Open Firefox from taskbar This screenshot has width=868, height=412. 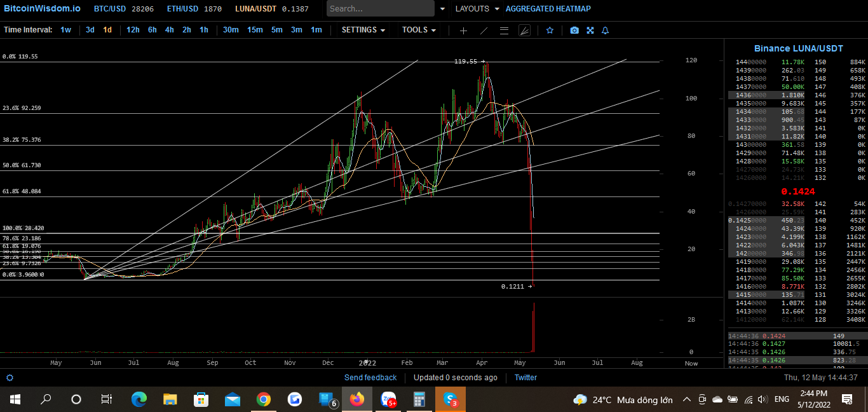click(357, 399)
